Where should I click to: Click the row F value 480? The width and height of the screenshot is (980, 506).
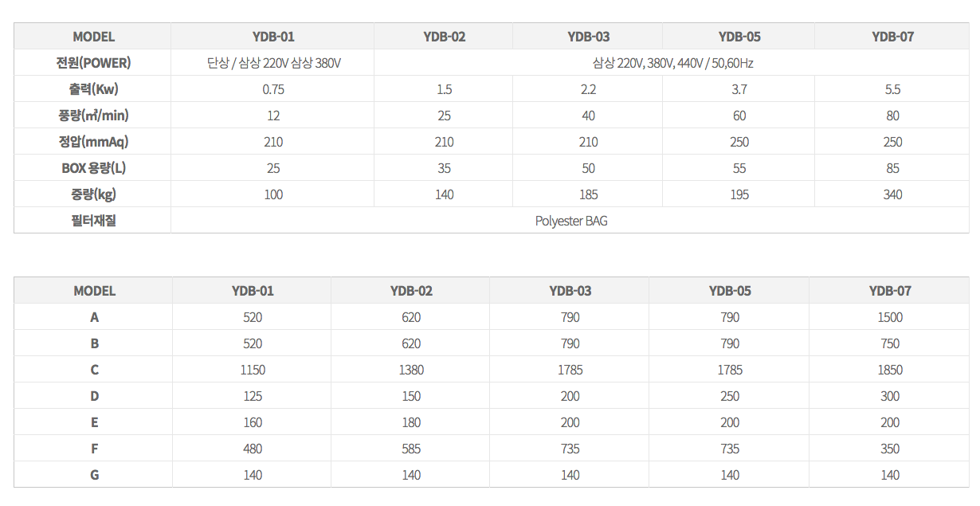pyautogui.click(x=253, y=449)
